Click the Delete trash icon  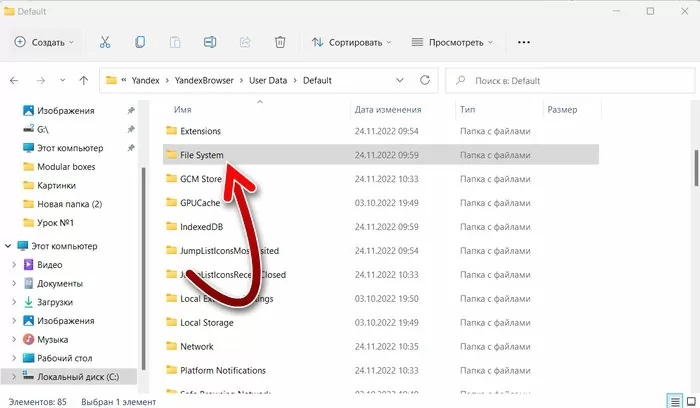(280, 42)
